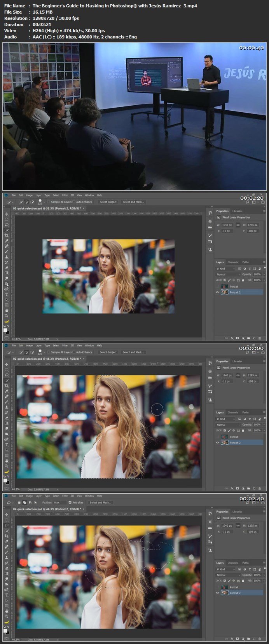Open the Opacity dropdown in the 00:01:20 frame
Viewport: 269px width, 644px height.
[264, 275]
